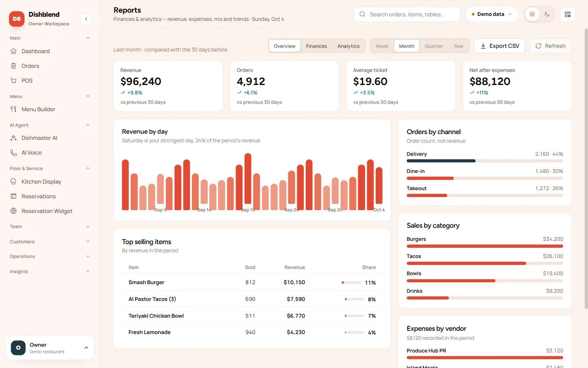This screenshot has width=588, height=368.
Task: Select the Teriyaki Chicken Bowl row
Action: (252, 316)
